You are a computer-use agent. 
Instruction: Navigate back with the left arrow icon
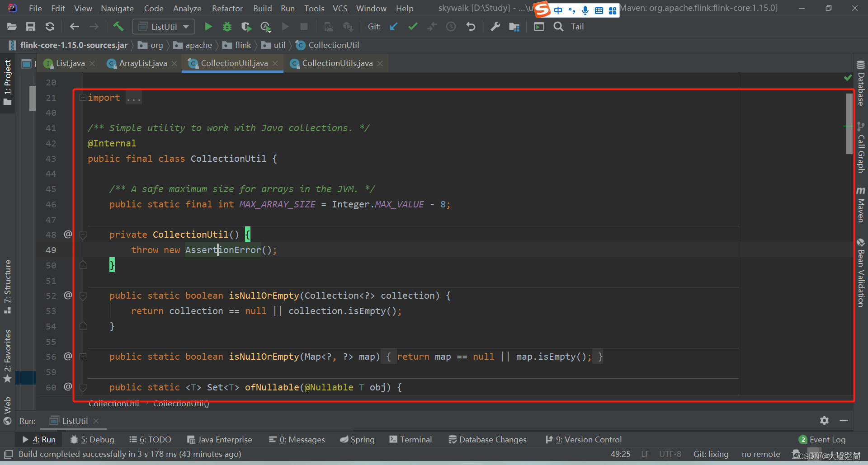[x=75, y=27]
